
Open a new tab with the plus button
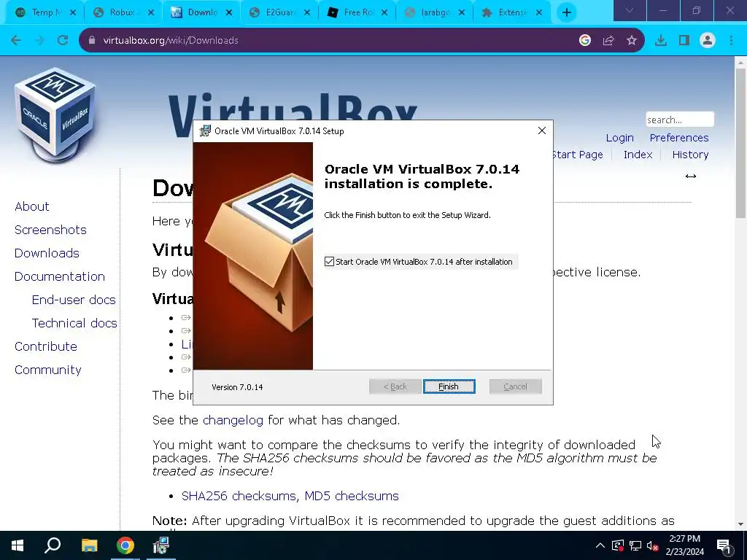(566, 12)
